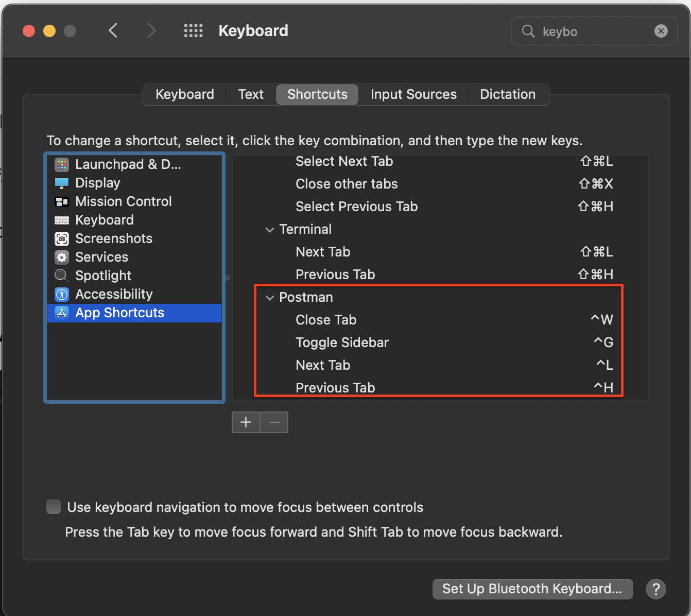Viewport: 691px width, 616px height.
Task: Go forward with the right arrow
Action: 151,31
